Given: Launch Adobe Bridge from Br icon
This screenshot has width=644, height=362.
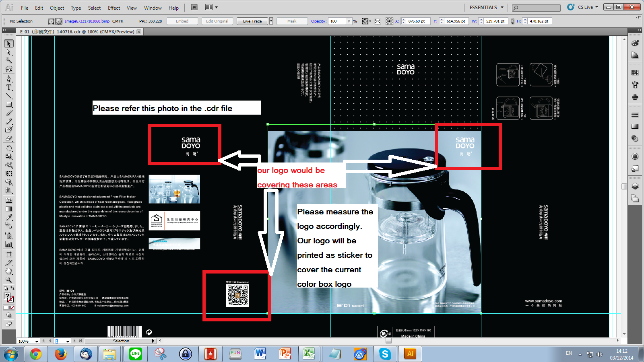Looking at the screenshot, I should [194, 7].
